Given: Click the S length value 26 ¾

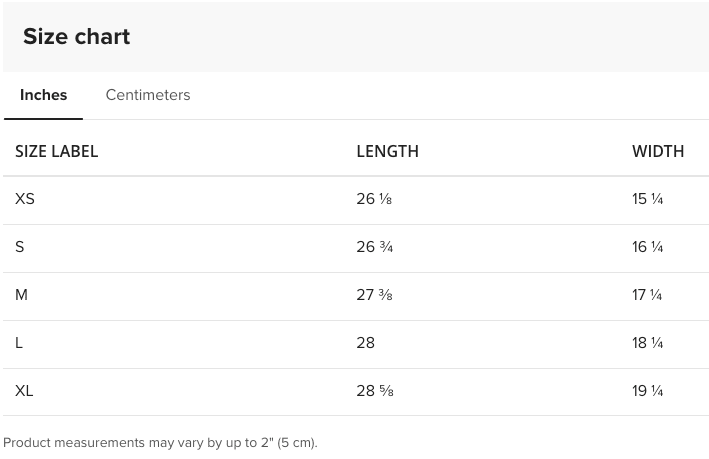Looking at the screenshot, I should tap(374, 247).
